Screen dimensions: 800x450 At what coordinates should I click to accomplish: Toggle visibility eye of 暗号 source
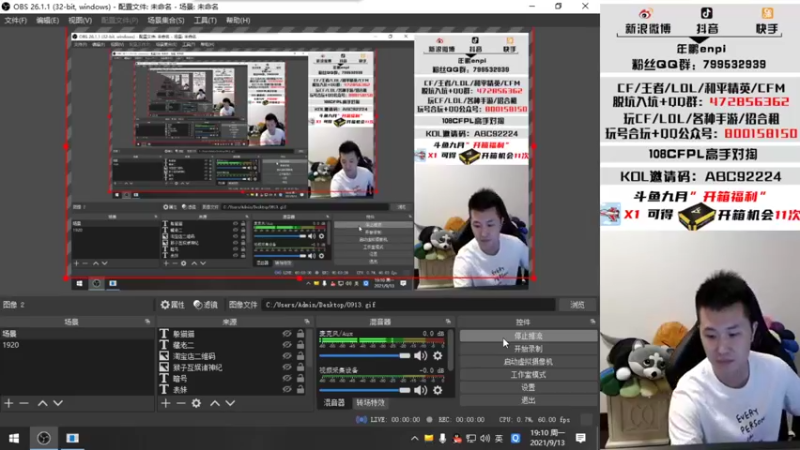point(287,378)
